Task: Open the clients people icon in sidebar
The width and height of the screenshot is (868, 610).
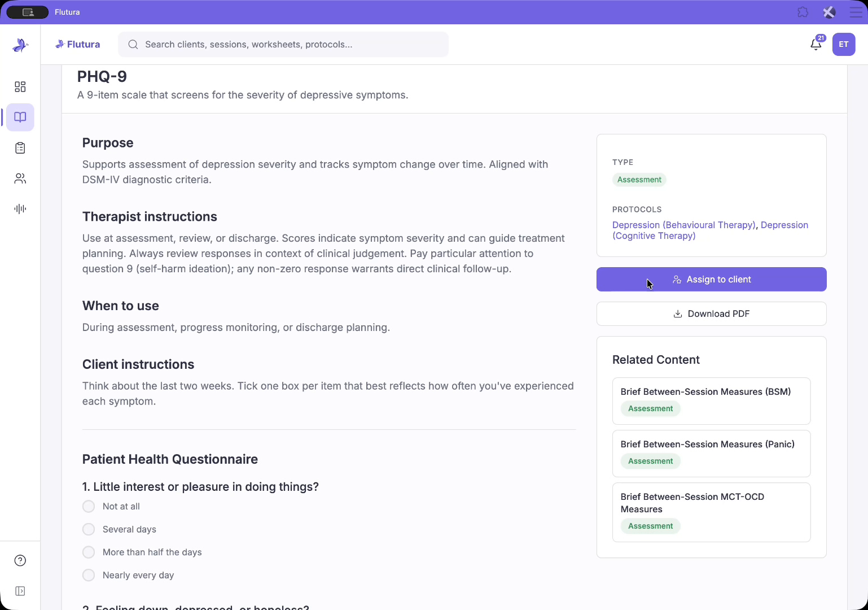Action: [20, 178]
